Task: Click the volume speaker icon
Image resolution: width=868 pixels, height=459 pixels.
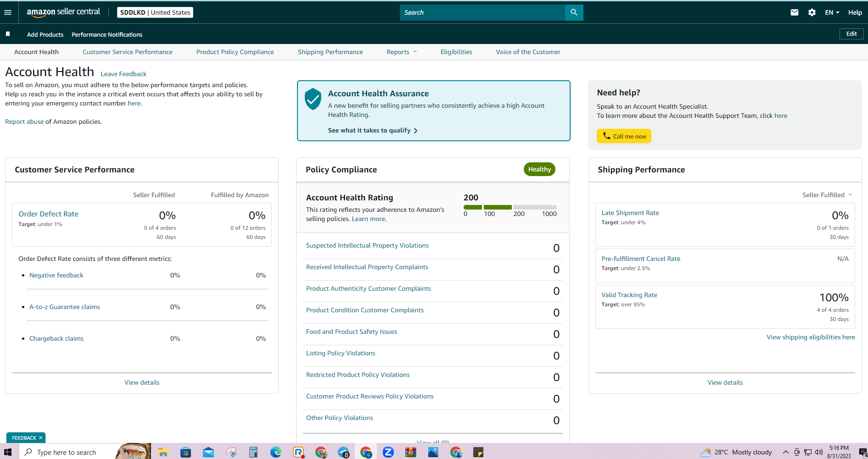Action: point(819,452)
